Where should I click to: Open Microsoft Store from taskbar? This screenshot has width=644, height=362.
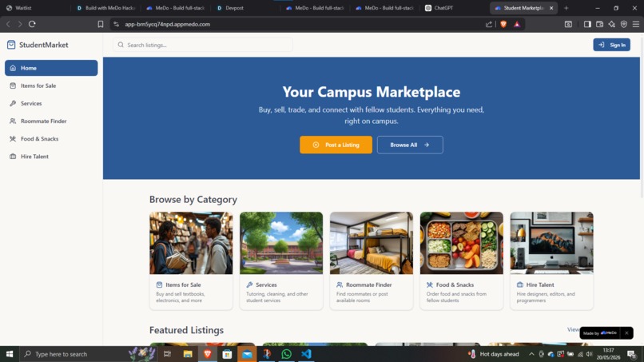227,354
